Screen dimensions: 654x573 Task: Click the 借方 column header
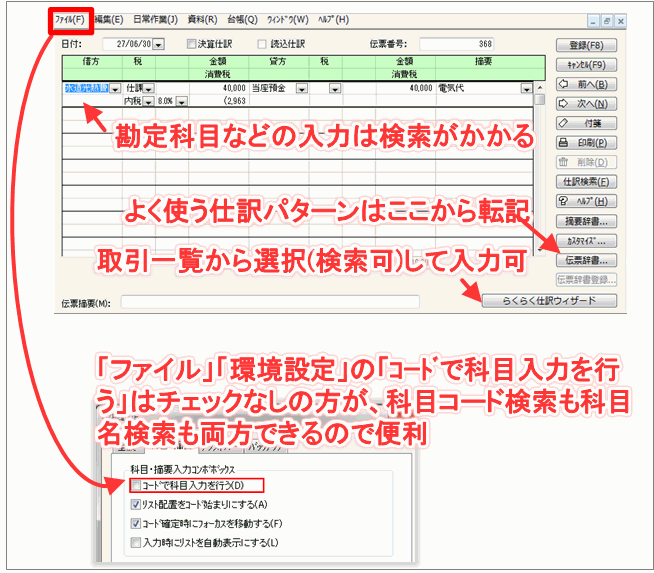point(91,62)
